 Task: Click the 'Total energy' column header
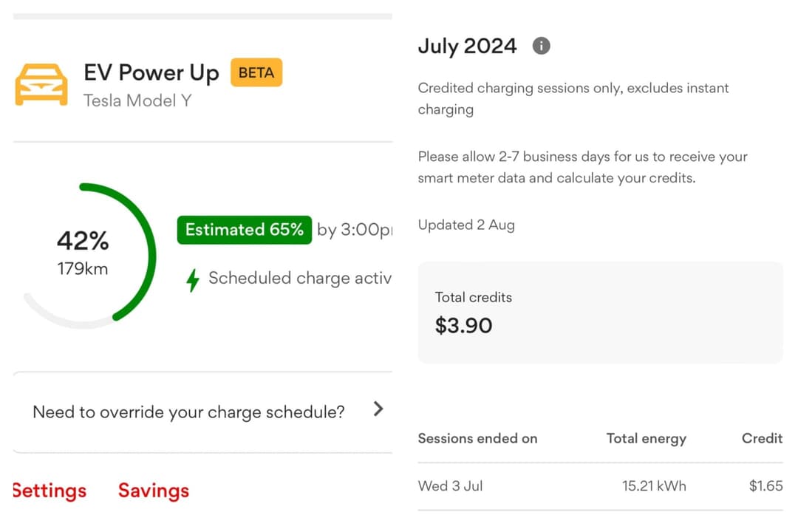coord(647,438)
